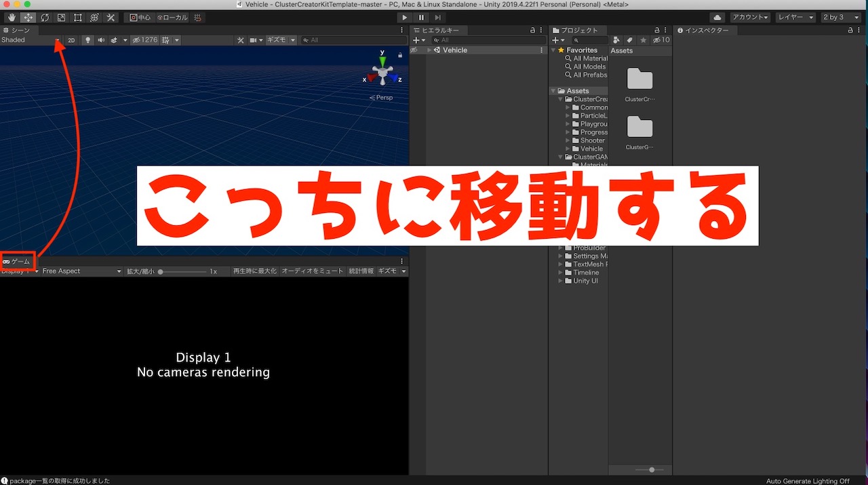The width and height of the screenshot is (868, 485).
Task: Select the Move tool
Action: (x=28, y=17)
